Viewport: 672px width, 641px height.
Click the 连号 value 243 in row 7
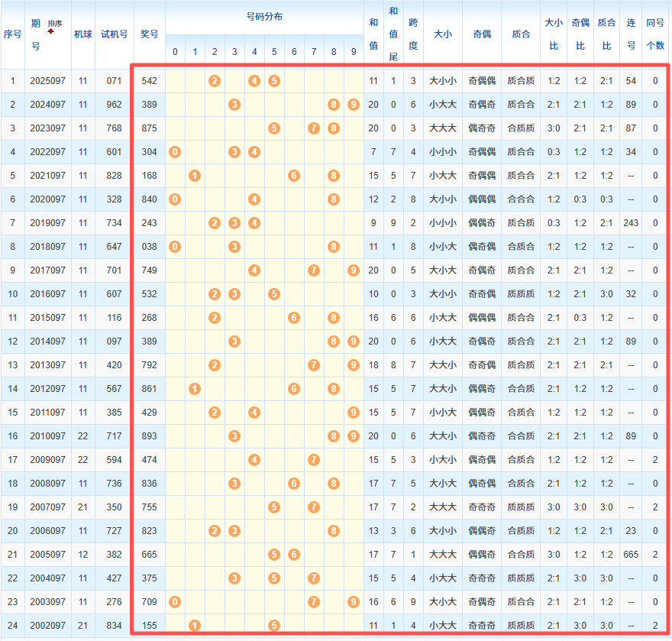coord(631,223)
